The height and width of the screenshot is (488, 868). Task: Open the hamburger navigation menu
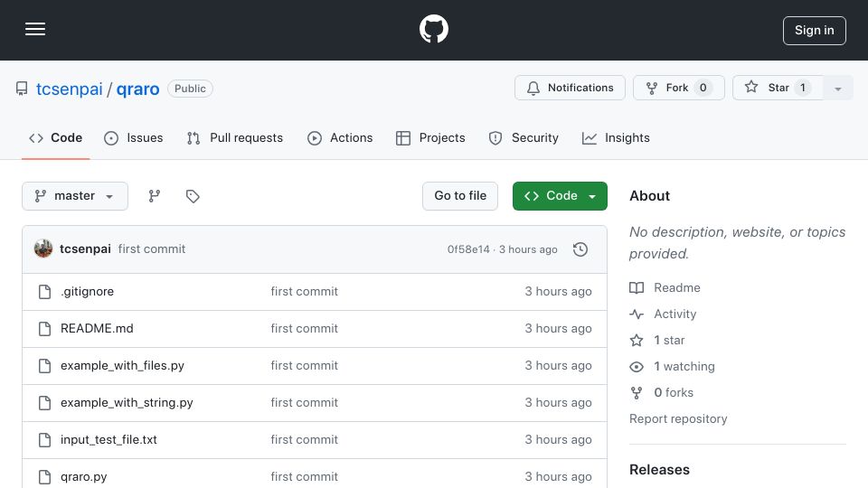point(35,29)
